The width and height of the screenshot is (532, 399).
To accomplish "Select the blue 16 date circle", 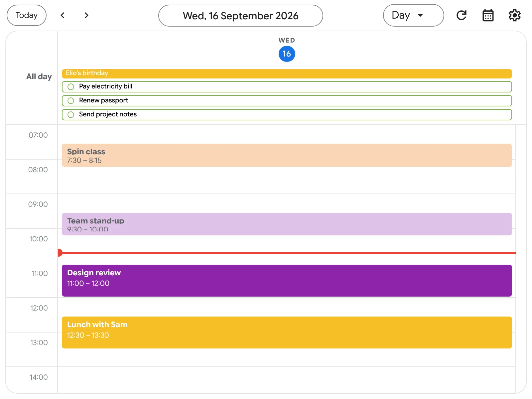I will pyautogui.click(x=287, y=54).
